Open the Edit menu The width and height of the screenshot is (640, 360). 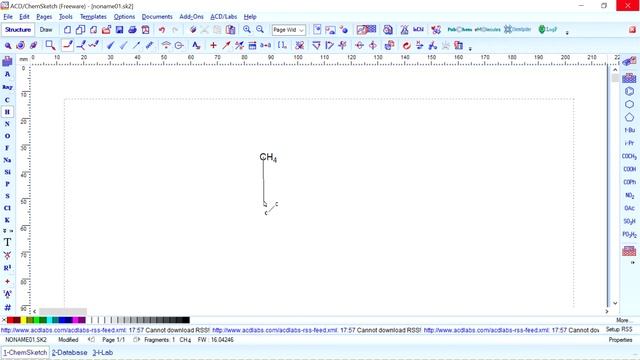tap(24, 17)
